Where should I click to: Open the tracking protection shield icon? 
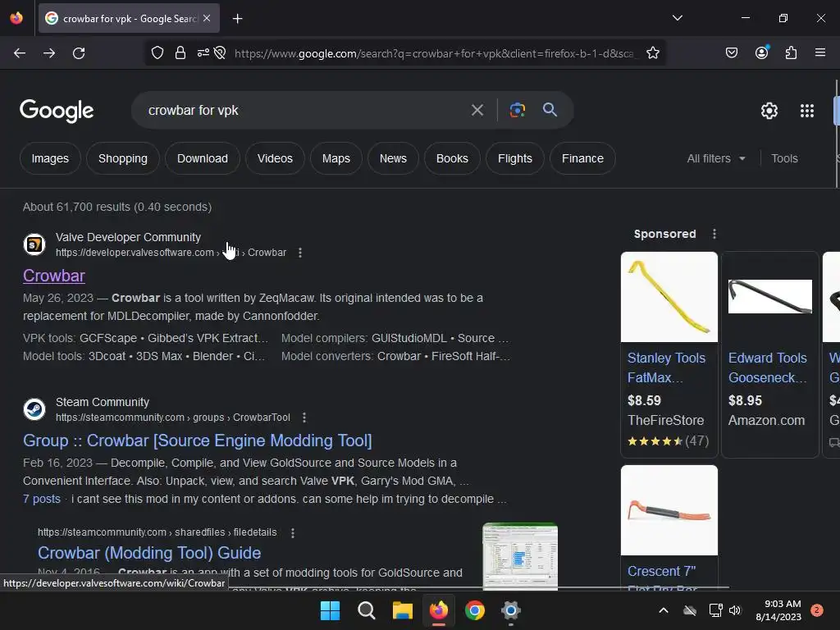(157, 53)
